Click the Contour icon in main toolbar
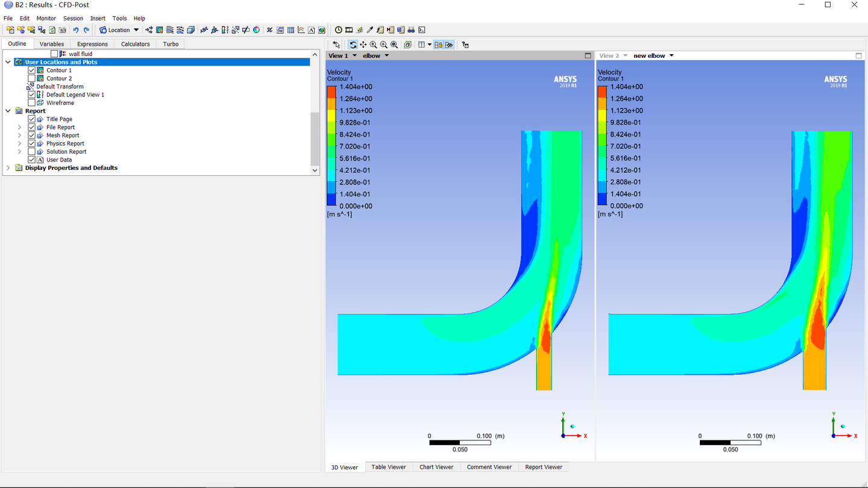Image resolution: width=868 pixels, height=488 pixels. tap(159, 30)
